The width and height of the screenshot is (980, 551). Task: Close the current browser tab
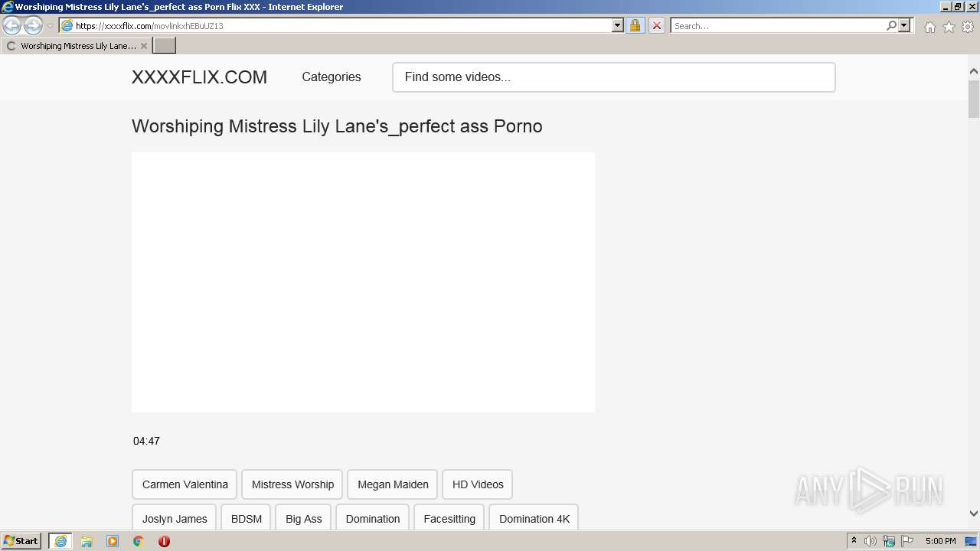(143, 46)
